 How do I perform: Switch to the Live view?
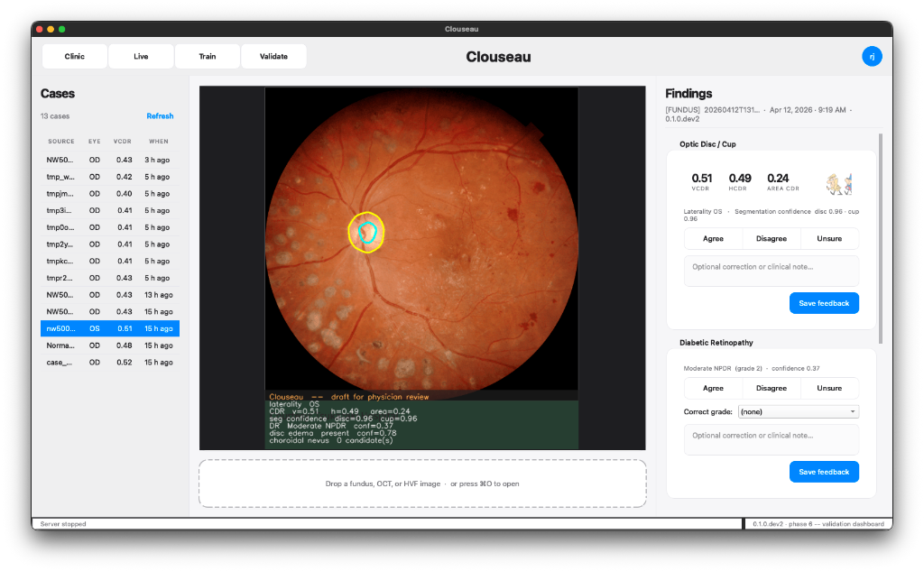coord(141,56)
